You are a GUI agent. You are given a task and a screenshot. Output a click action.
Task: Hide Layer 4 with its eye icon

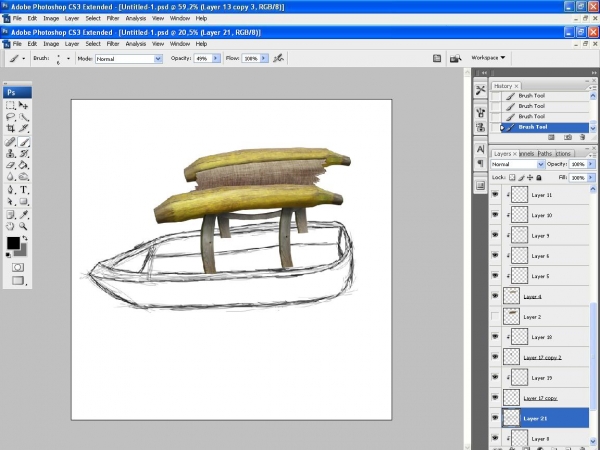(x=495, y=296)
